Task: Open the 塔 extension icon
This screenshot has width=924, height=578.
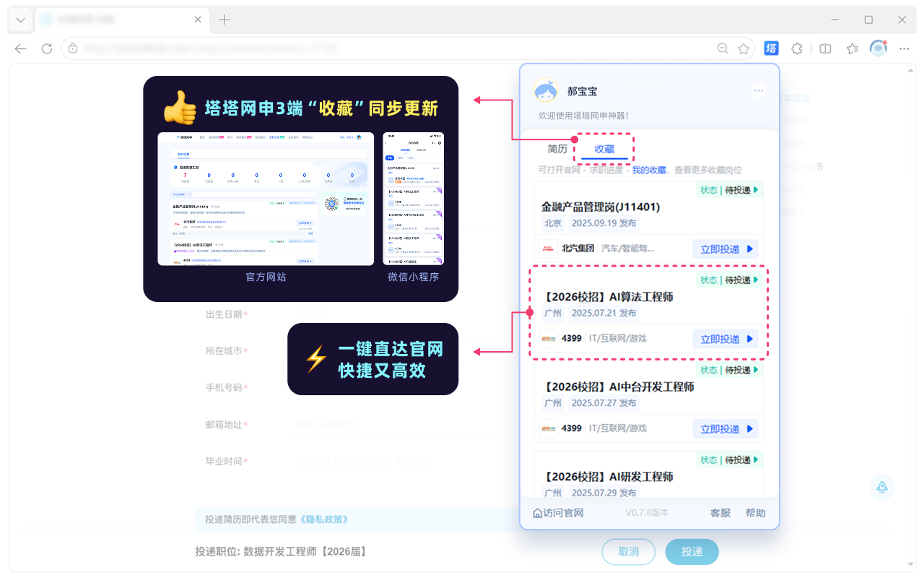Action: tap(771, 48)
